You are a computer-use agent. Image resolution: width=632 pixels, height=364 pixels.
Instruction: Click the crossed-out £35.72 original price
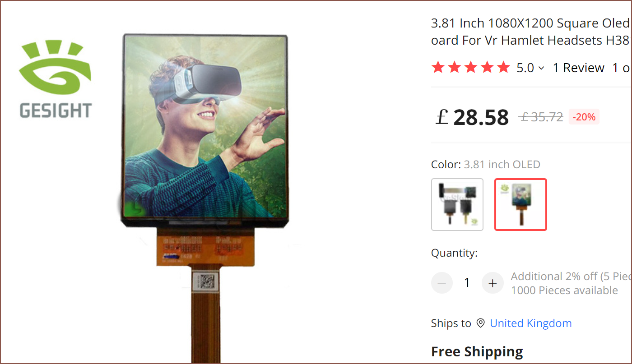541,117
